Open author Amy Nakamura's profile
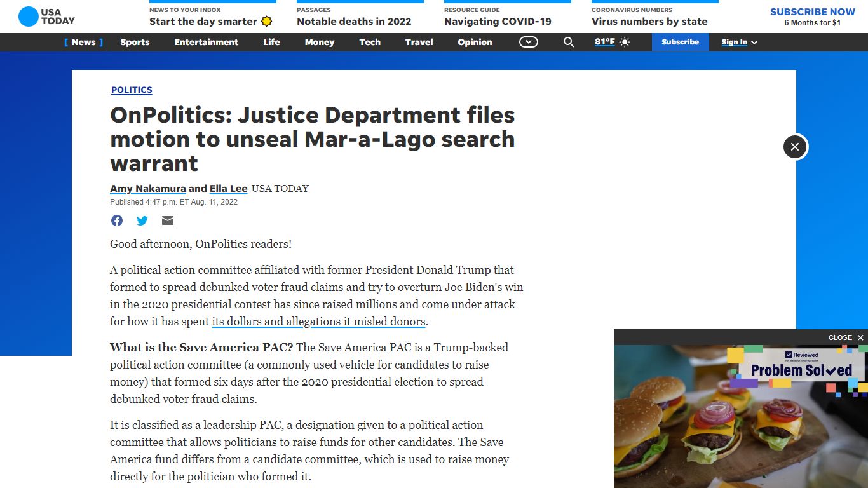Viewport: 868px width, 488px height. tap(148, 189)
